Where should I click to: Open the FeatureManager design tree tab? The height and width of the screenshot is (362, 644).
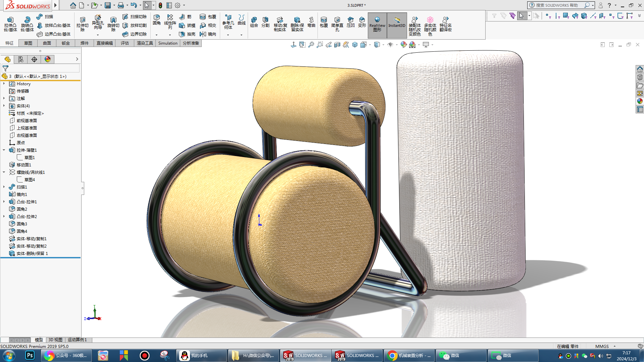[x=7, y=59]
